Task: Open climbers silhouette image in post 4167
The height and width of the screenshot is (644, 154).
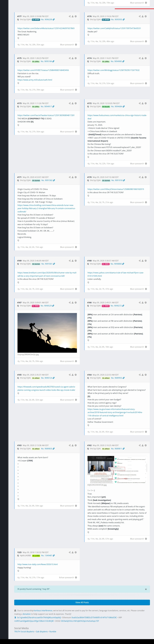Action: (x=47, y=333)
